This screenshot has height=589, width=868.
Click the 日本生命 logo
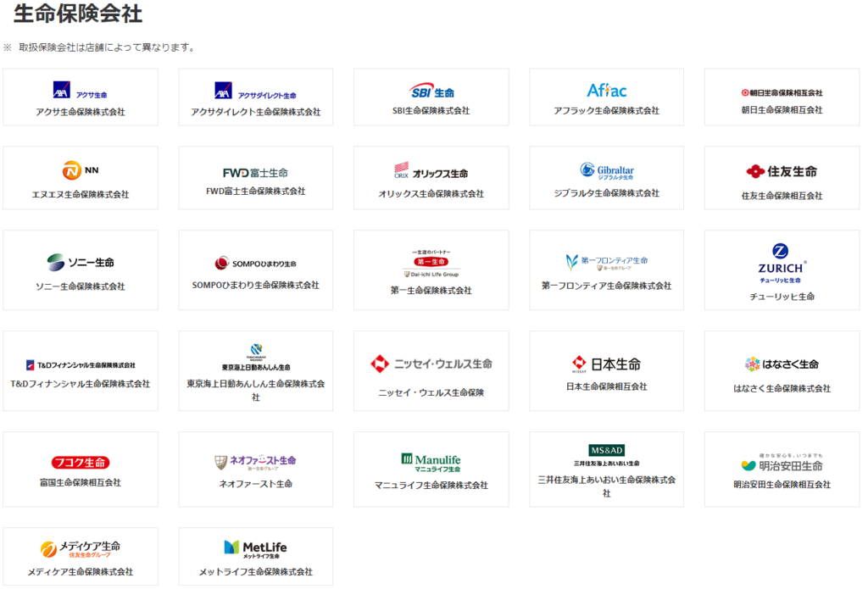point(607,364)
